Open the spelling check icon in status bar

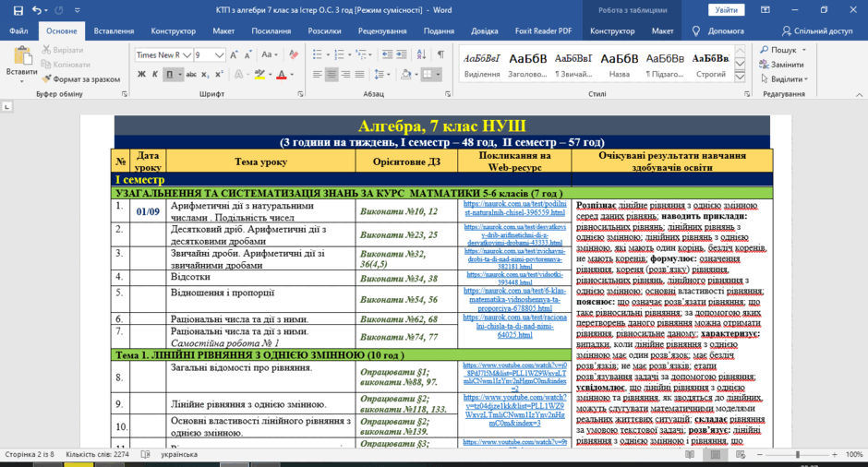point(146,454)
